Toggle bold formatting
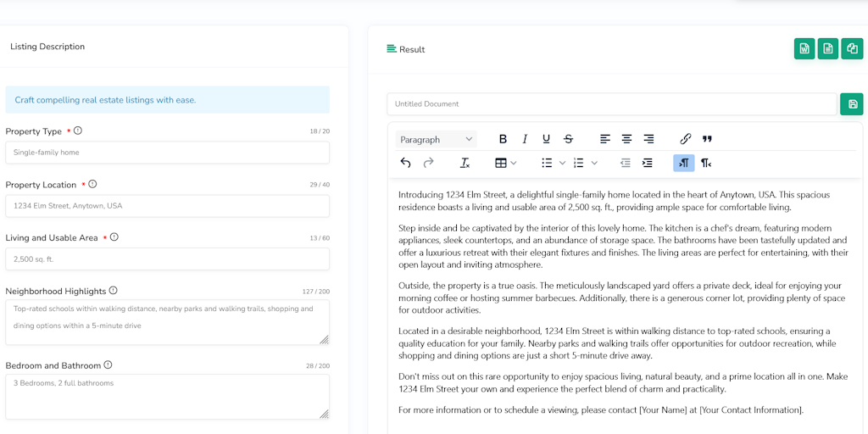The height and width of the screenshot is (434, 868). point(503,139)
